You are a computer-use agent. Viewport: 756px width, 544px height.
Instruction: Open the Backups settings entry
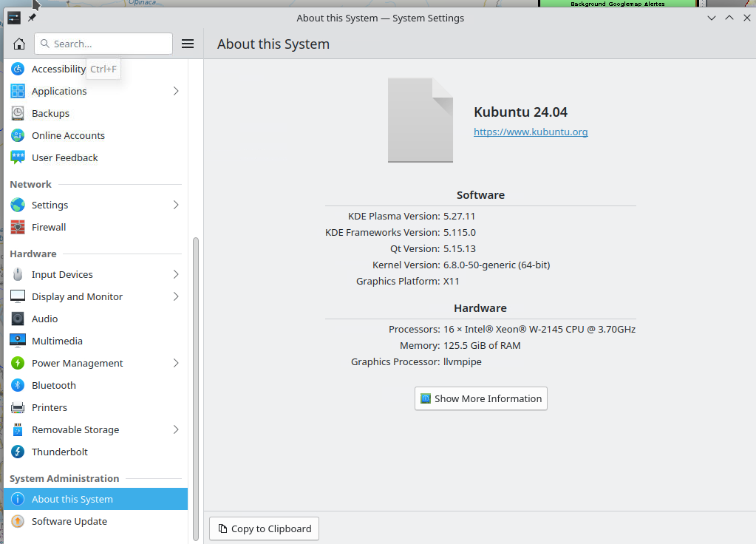pos(95,113)
